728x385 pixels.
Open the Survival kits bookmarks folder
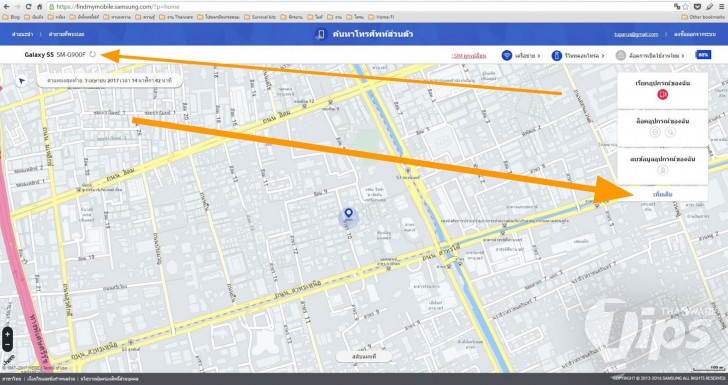coord(260,17)
